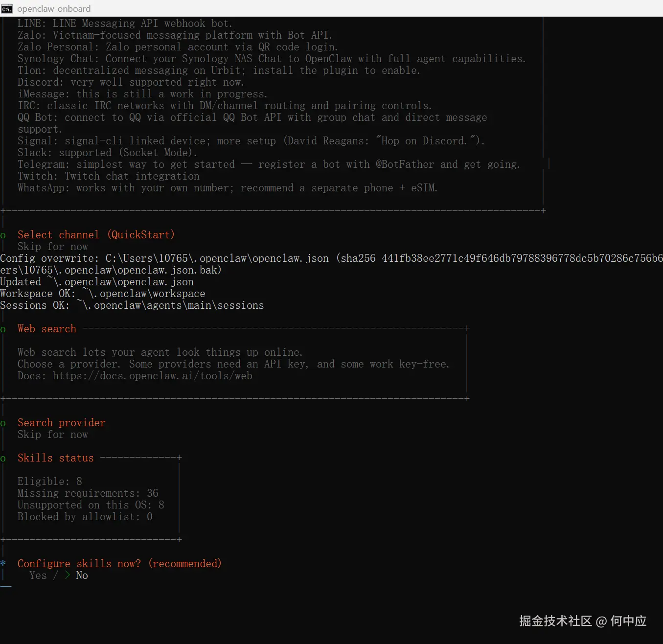Viewport: 663px width, 644px height.
Task: Click the "Select channel (QuickStart)" heading
Action: pos(96,235)
